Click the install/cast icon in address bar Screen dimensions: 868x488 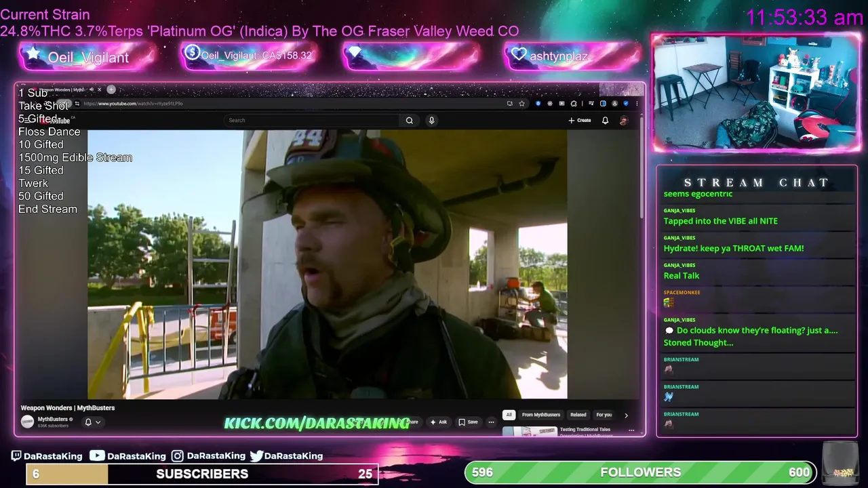click(509, 104)
